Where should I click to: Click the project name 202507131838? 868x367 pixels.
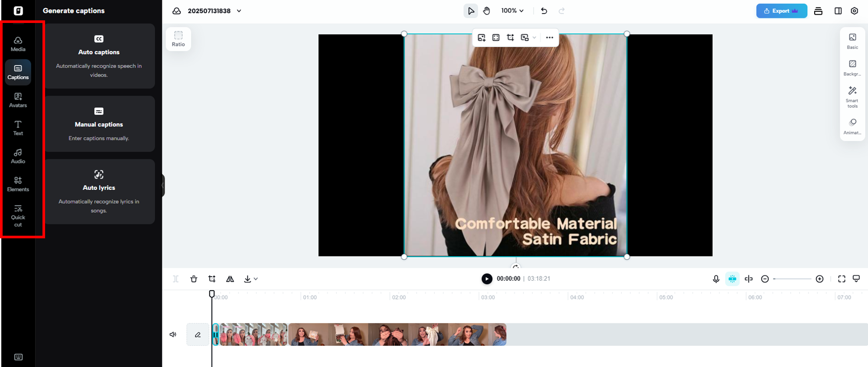coord(209,11)
